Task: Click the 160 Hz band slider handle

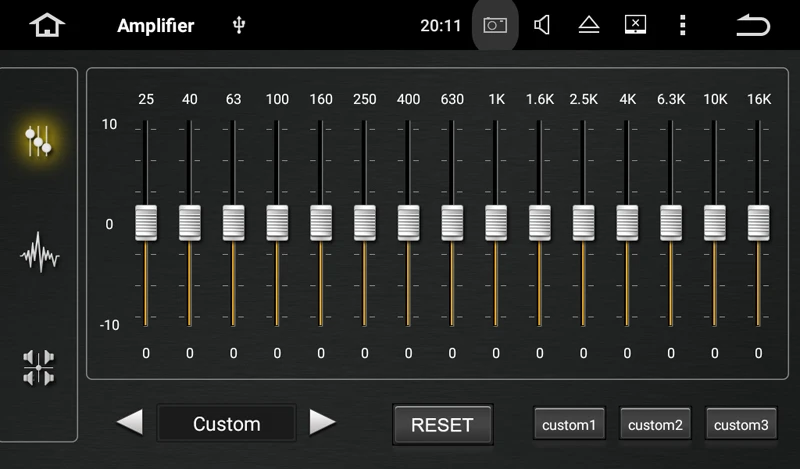Action: (x=321, y=223)
